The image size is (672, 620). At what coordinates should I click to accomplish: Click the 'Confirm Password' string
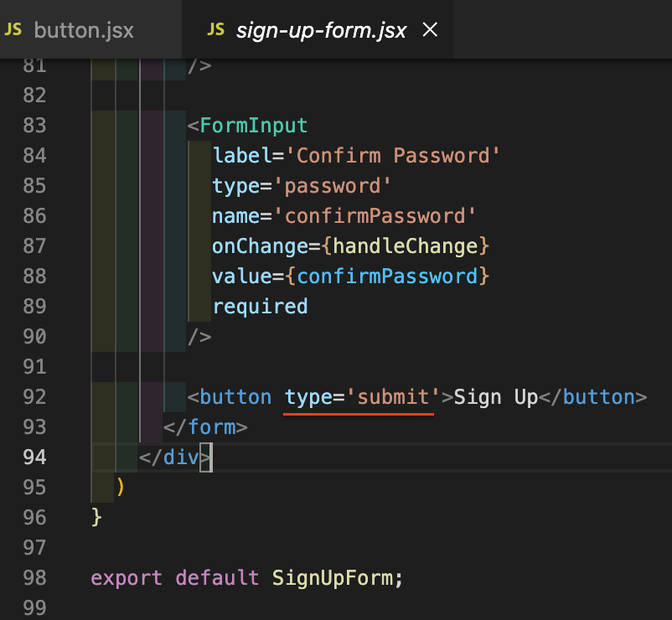pos(393,156)
